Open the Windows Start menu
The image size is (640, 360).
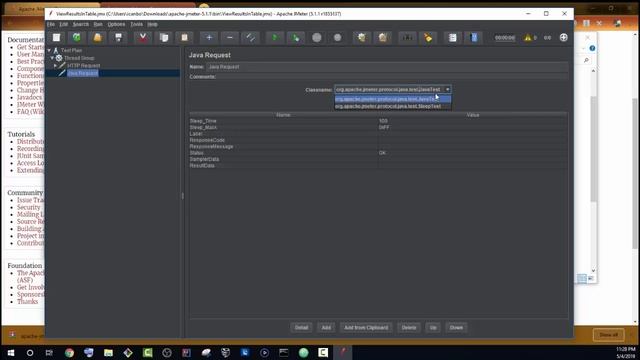coord(11,353)
